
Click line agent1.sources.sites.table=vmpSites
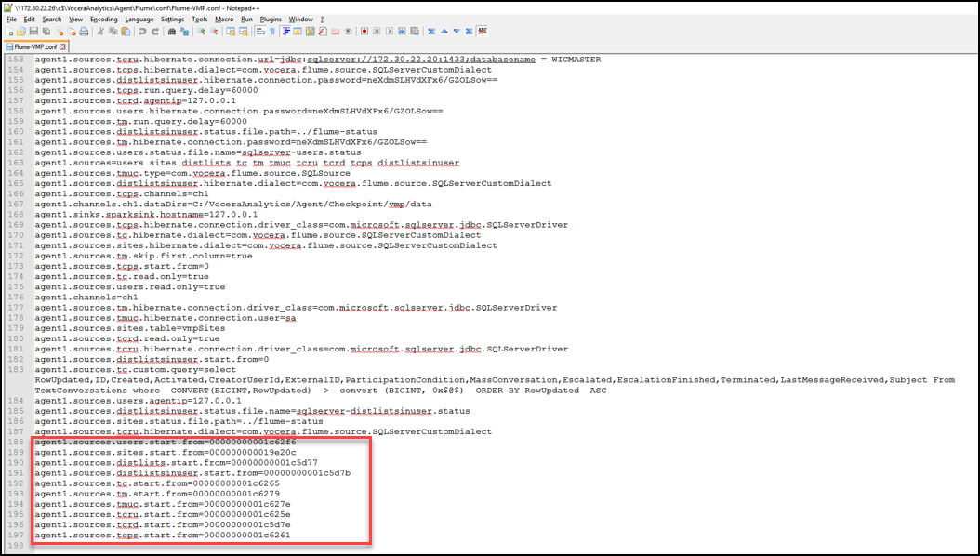(x=130, y=328)
